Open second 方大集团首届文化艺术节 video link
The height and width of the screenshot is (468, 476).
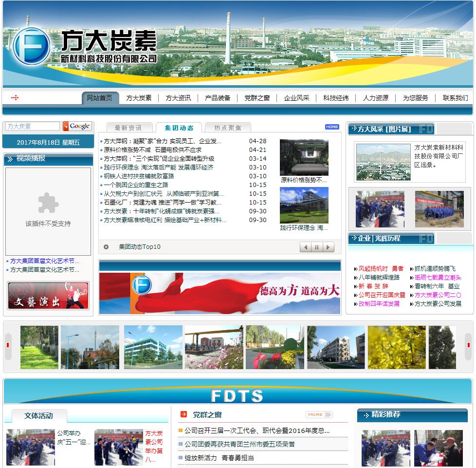45,270
